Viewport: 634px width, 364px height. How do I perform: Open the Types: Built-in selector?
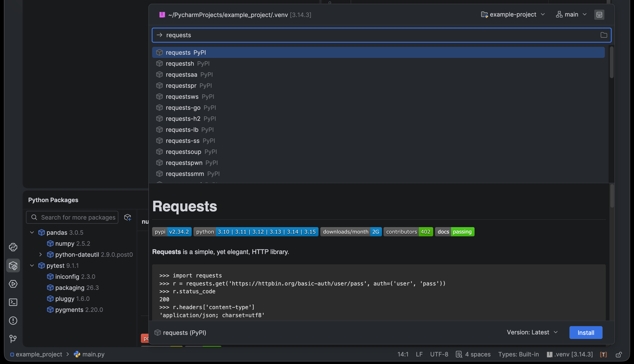pyautogui.click(x=518, y=354)
